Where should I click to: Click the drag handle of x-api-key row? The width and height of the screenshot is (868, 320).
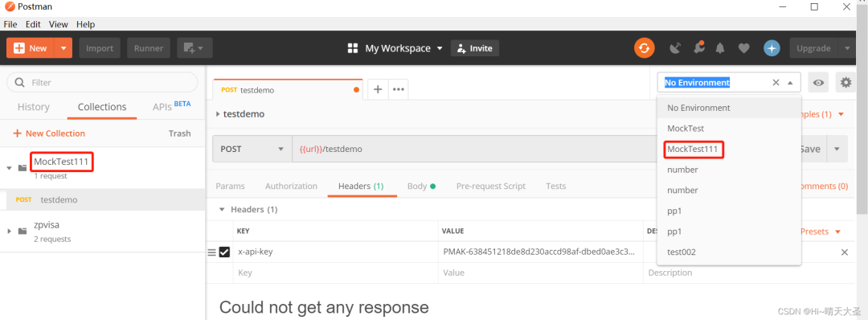(211, 252)
